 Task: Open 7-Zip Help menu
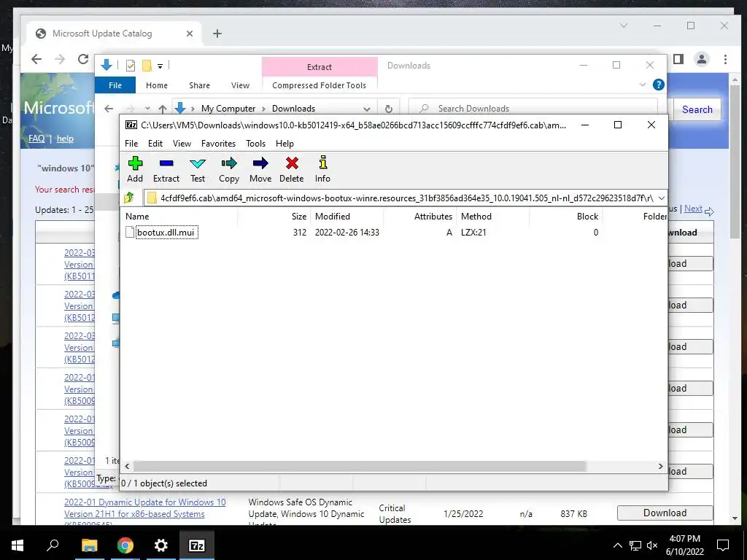[x=285, y=144]
